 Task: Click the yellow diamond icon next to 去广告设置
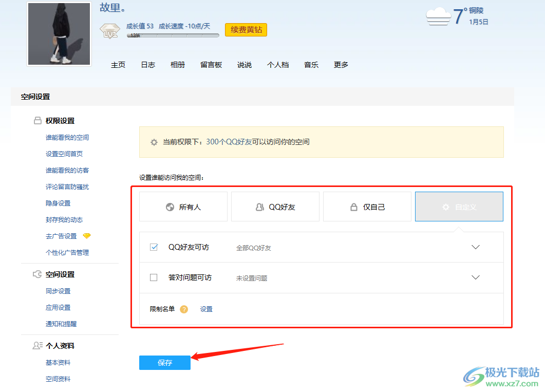coord(86,236)
